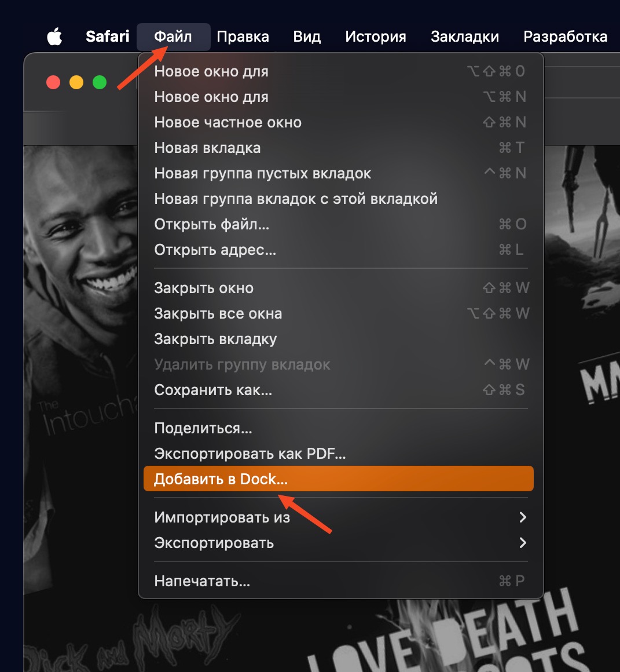Choose Новая группа вкладок с этой вкладкой
This screenshot has width=620, height=672.
tap(339, 199)
